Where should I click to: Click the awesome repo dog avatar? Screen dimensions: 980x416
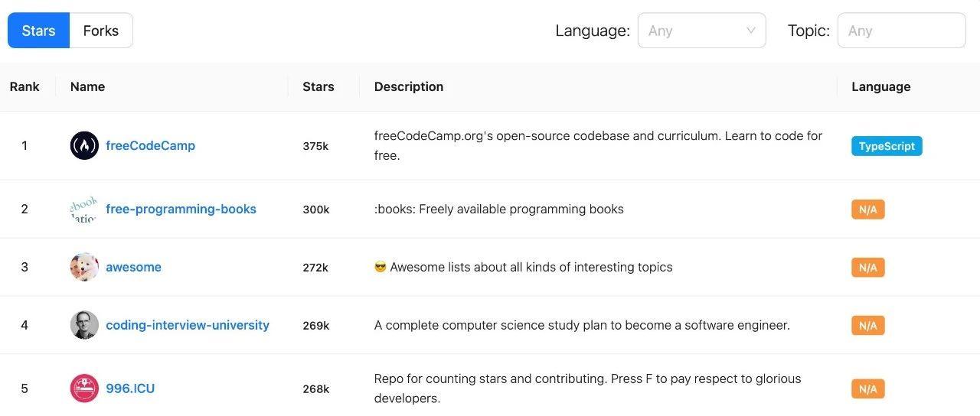click(x=84, y=267)
